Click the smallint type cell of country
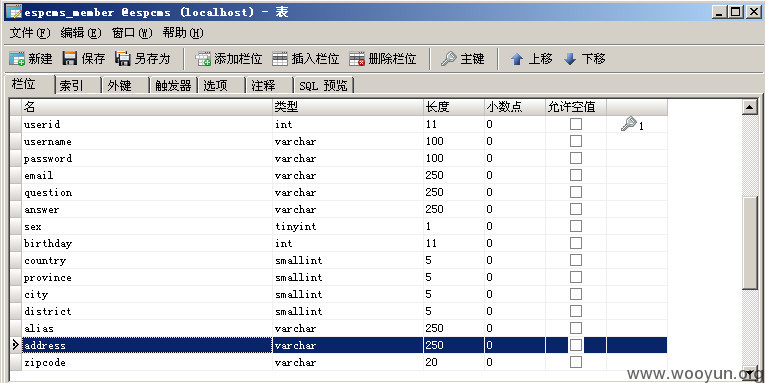The image size is (765, 383). pos(348,260)
